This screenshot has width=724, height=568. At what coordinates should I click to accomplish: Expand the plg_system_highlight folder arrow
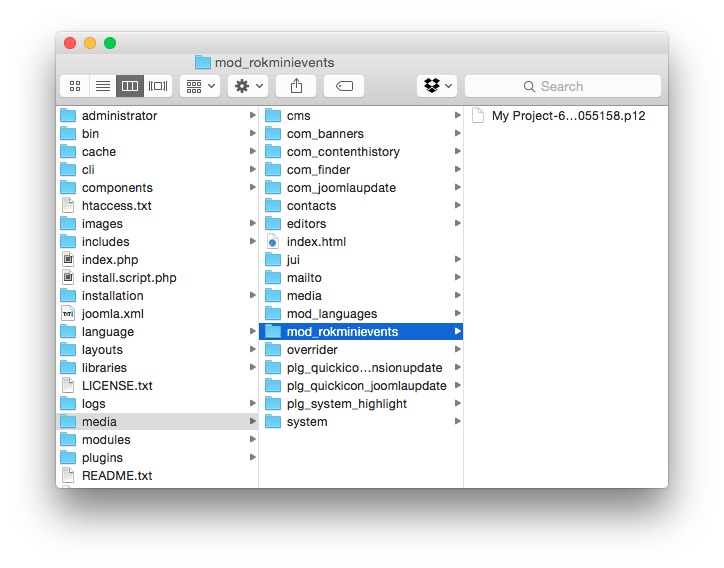(458, 403)
